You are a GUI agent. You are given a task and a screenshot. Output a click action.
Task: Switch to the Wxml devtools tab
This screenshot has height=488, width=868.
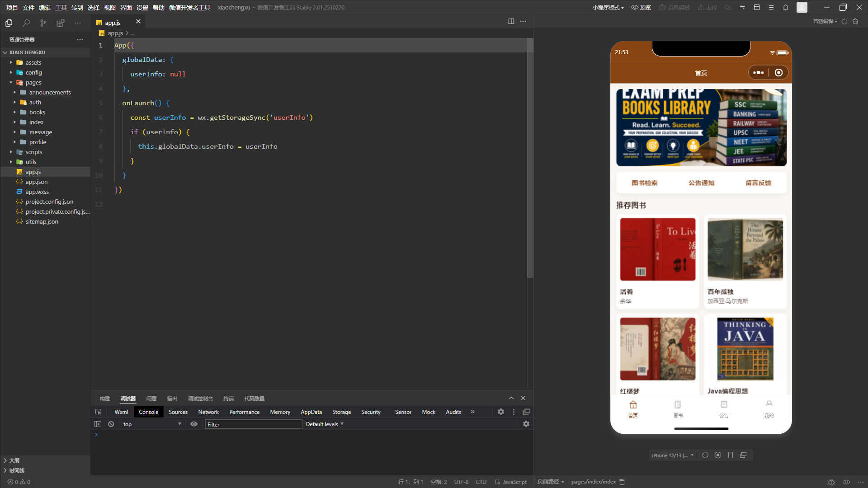pyautogui.click(x=121, y=412)
